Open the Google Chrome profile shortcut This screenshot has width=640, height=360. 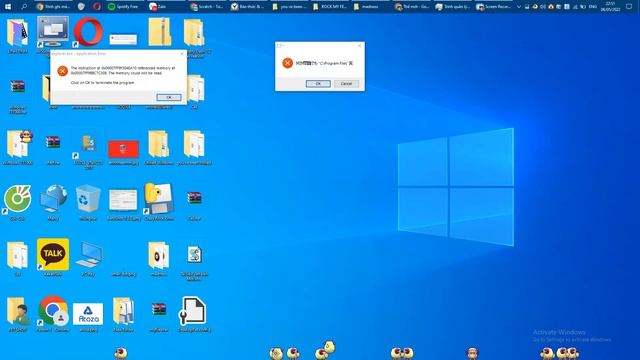[53, 310]
